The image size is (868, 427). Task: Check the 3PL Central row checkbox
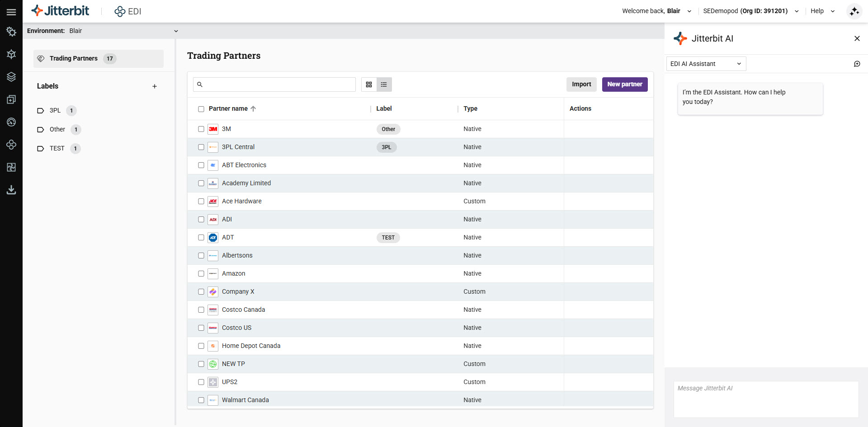(201, 147)
